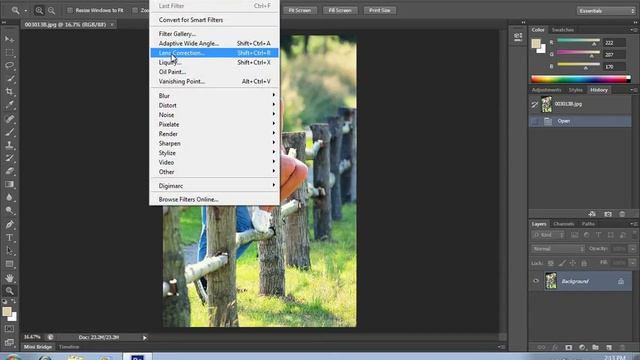Create new group folder icon
This screenshot has width=640, height=360.
tap(596, 347)
